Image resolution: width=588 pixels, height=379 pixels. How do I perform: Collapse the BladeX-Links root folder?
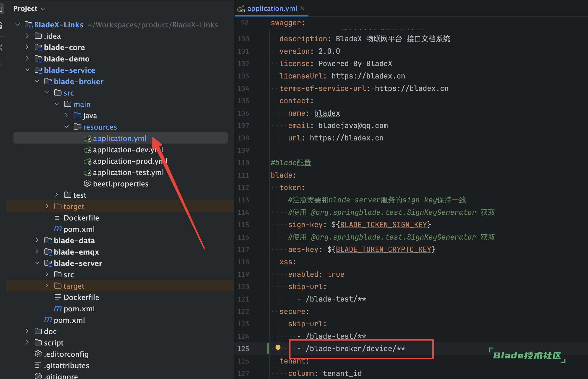18,25
